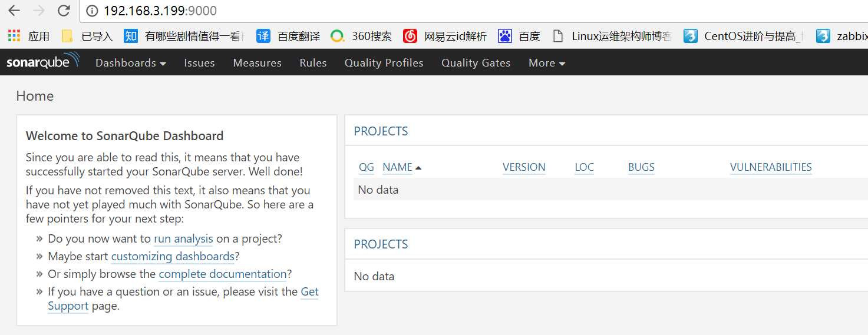This screenshot has width=868, height=335.
Task: Click the site info icon in address bar
Action: coord(91,11)
